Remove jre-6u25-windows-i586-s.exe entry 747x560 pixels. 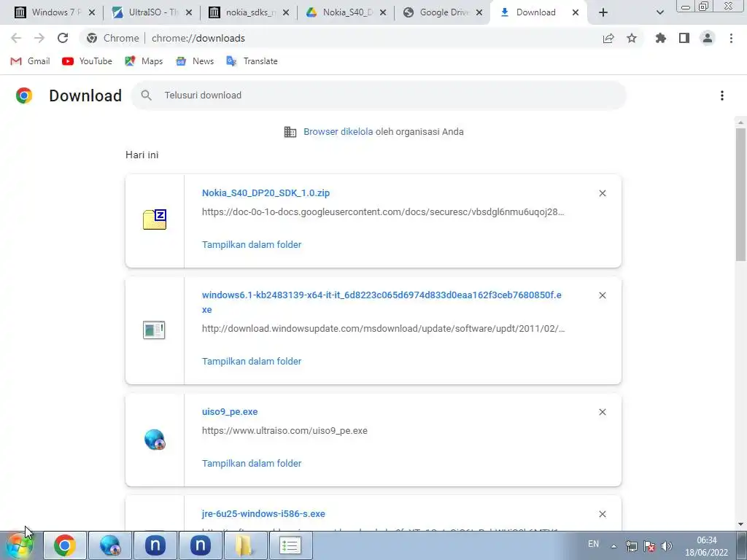coord(602,514)
